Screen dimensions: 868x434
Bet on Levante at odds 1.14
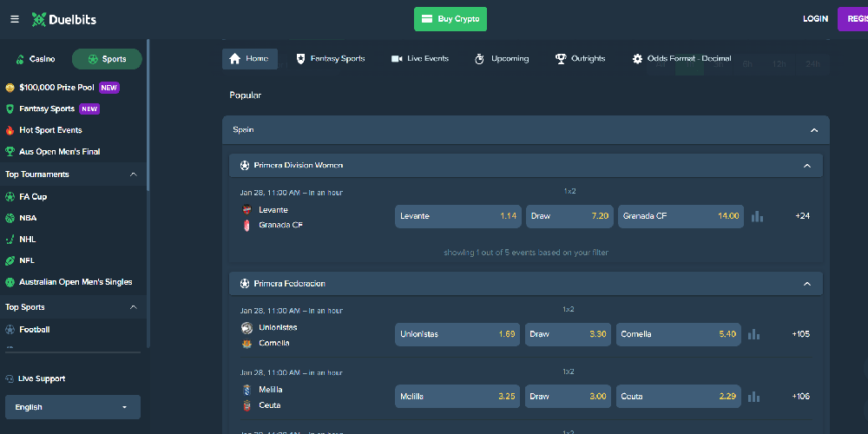tap(457, 216)
